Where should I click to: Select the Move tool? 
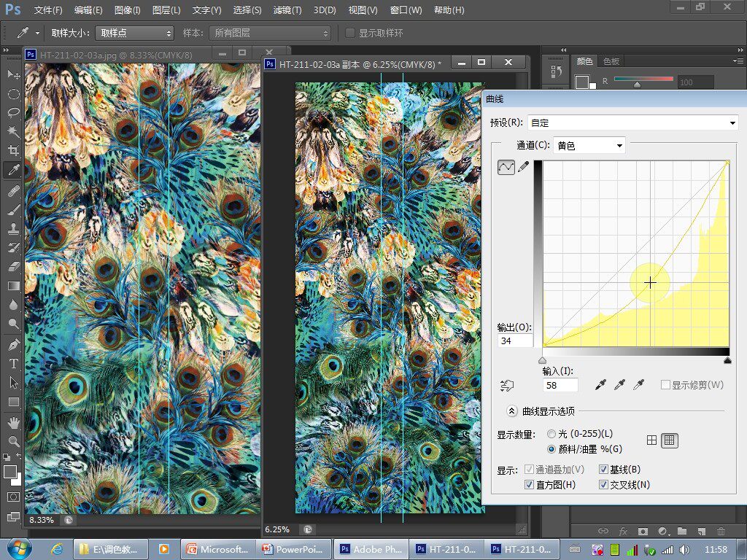click(13, 75)
